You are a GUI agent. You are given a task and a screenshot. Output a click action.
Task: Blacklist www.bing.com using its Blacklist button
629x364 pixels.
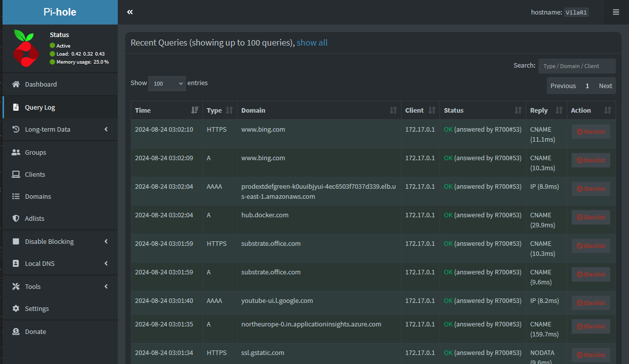[590, 131]
